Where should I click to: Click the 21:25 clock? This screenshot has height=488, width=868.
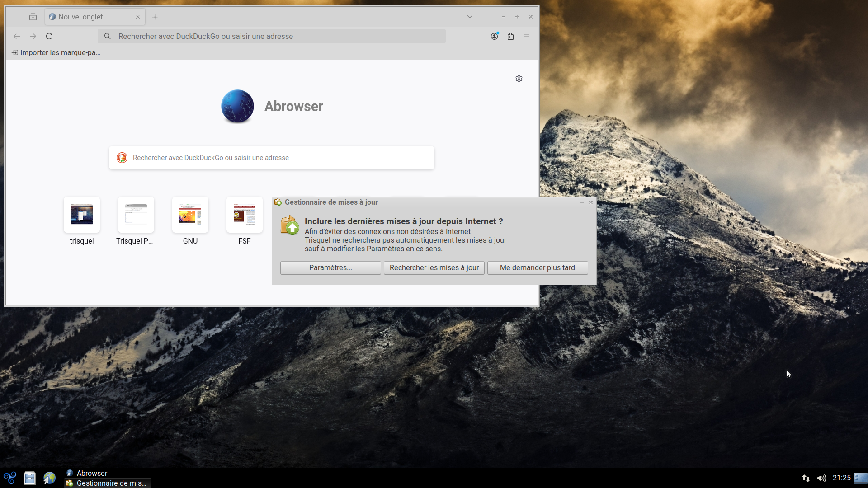[x=841, y=478]
